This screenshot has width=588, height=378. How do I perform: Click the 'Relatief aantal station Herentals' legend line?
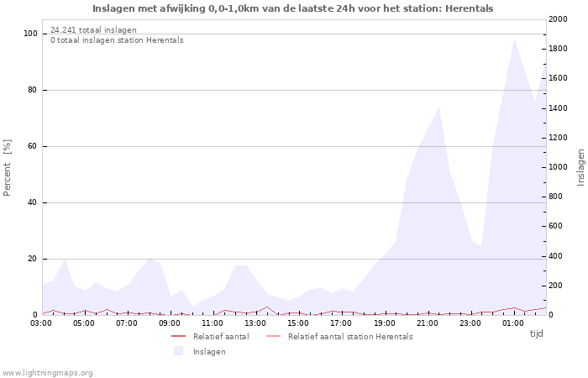coord(273,336)
